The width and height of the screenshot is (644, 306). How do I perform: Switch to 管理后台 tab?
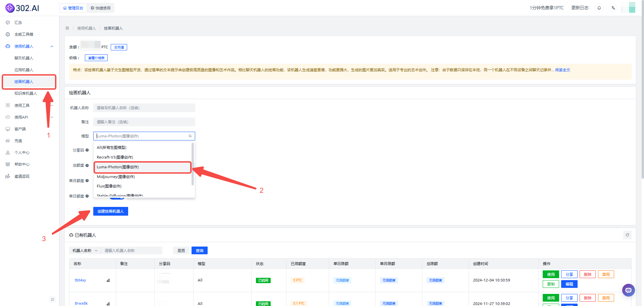tap(73, 8)
